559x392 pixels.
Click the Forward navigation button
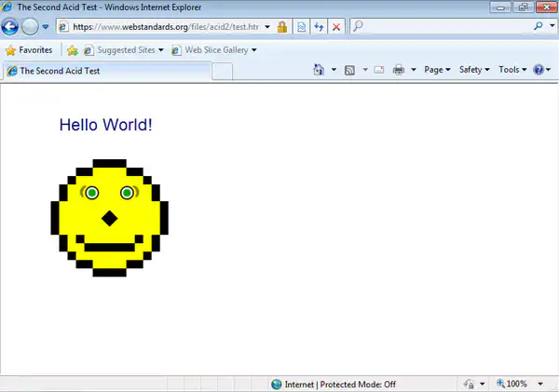tap(30, 27)
